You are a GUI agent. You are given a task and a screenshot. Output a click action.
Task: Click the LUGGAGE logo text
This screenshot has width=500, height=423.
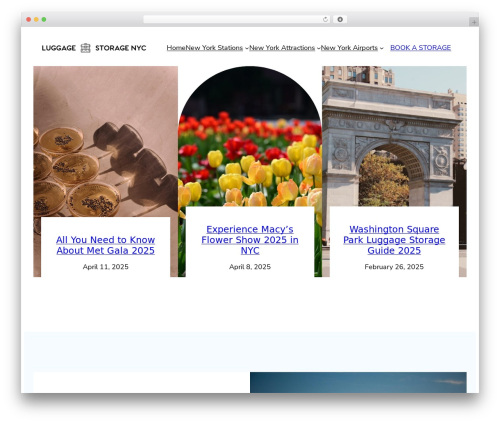pos(59,48)
